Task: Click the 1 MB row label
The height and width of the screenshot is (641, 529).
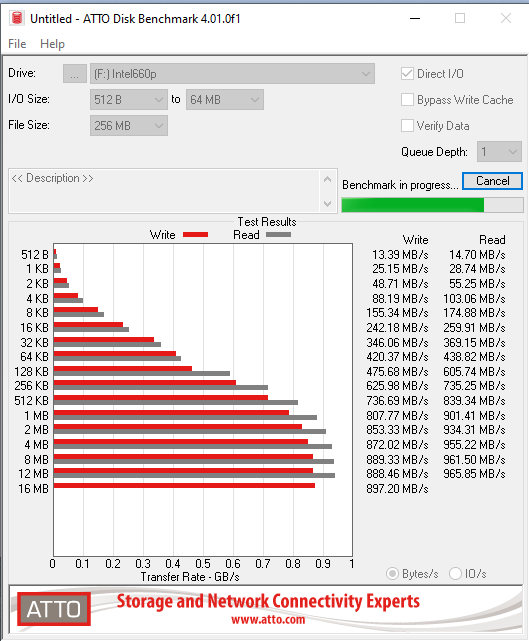Action: (36, 416)
